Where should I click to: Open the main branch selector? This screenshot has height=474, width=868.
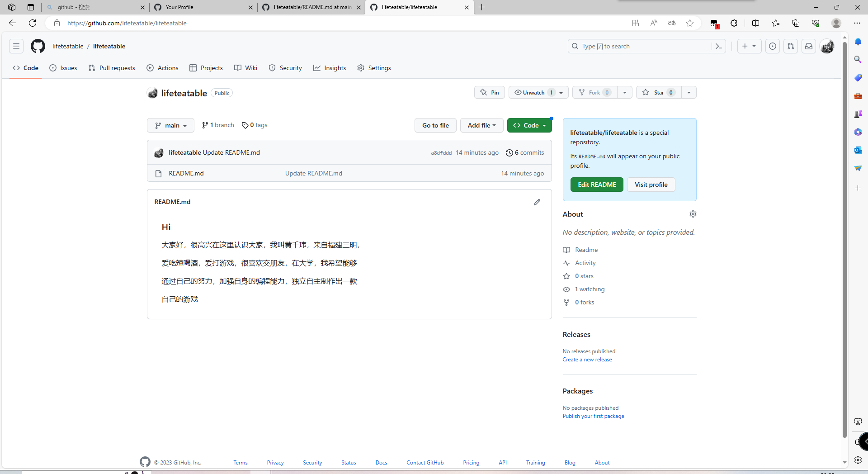point(170,125)
